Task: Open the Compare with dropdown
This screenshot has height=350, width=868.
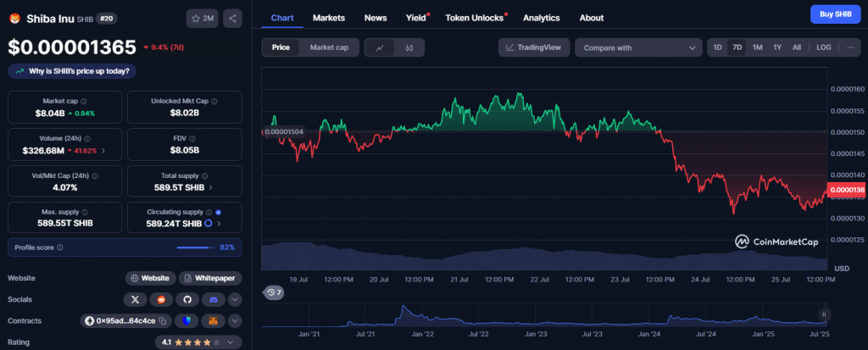Action: pyautogui.click(x=638, y=47)
